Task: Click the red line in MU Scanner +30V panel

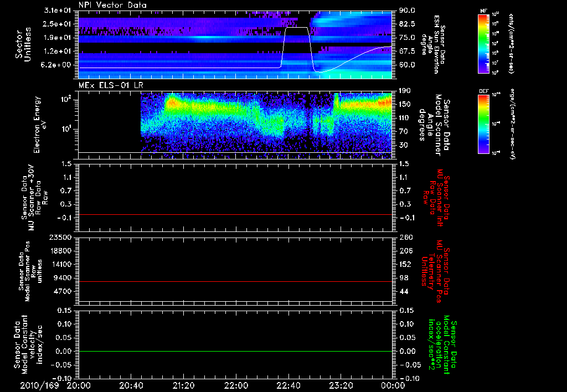Action: [235, 214]
